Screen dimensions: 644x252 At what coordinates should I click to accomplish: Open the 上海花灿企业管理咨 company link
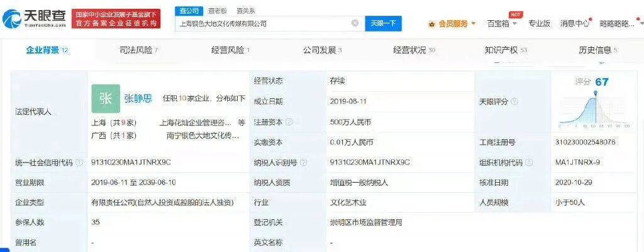click(x=196, y=123)
